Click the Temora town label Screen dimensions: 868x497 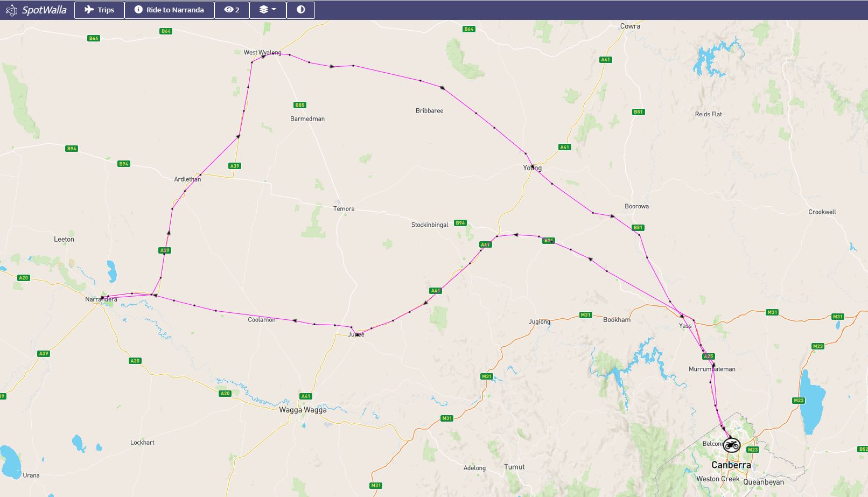(x=344, y=208)
